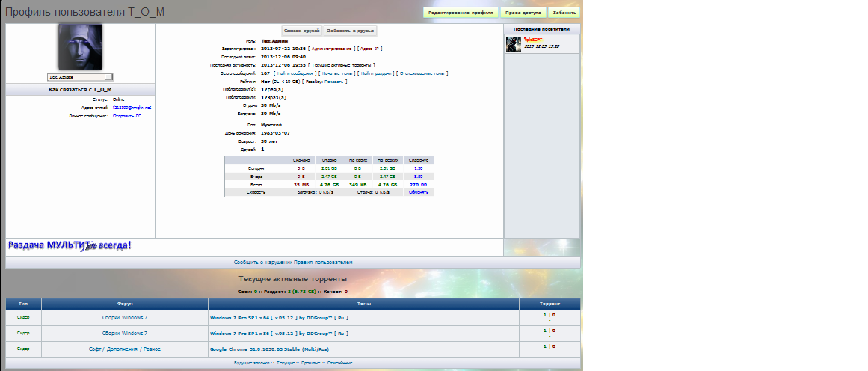Click "Текущие активные торренты" link in profile info
The height and width of the screenshot is (371, 868).
[x=342, y=65]
